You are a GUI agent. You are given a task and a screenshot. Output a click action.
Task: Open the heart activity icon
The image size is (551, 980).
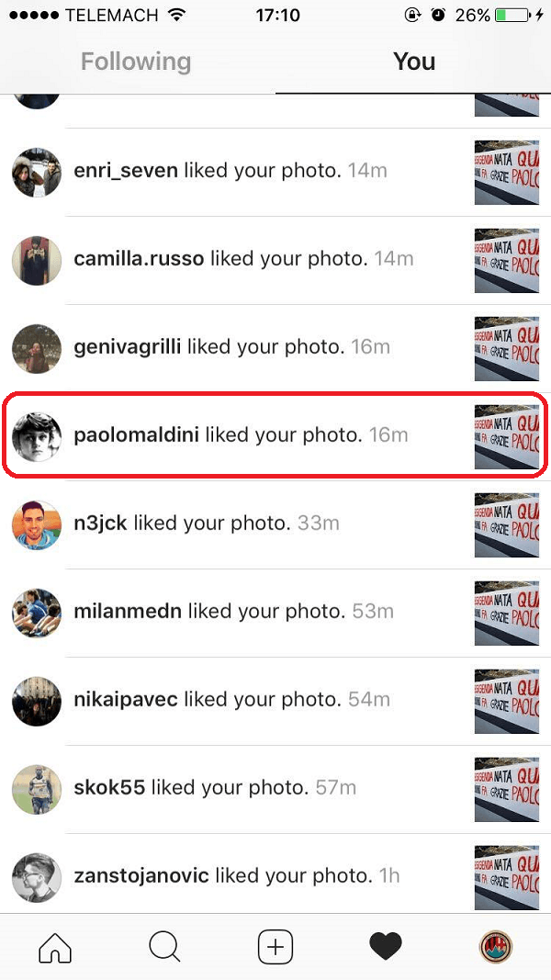(386, 947)
